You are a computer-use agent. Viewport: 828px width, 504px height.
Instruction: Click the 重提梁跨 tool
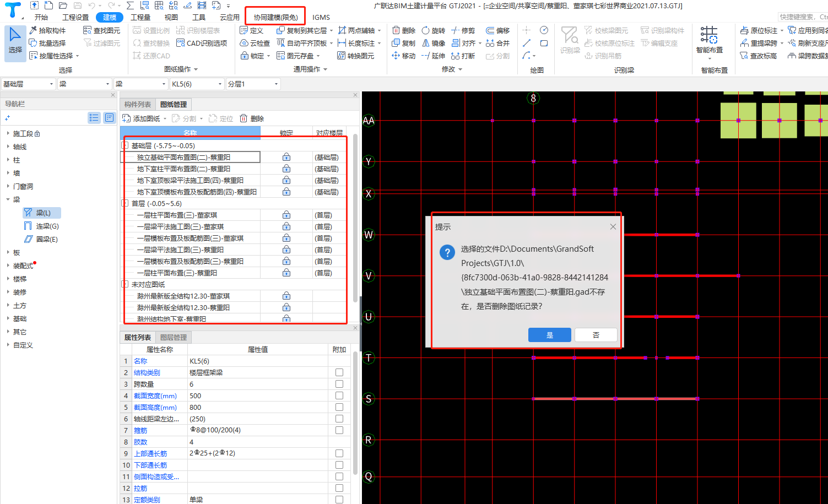point(759,43)
